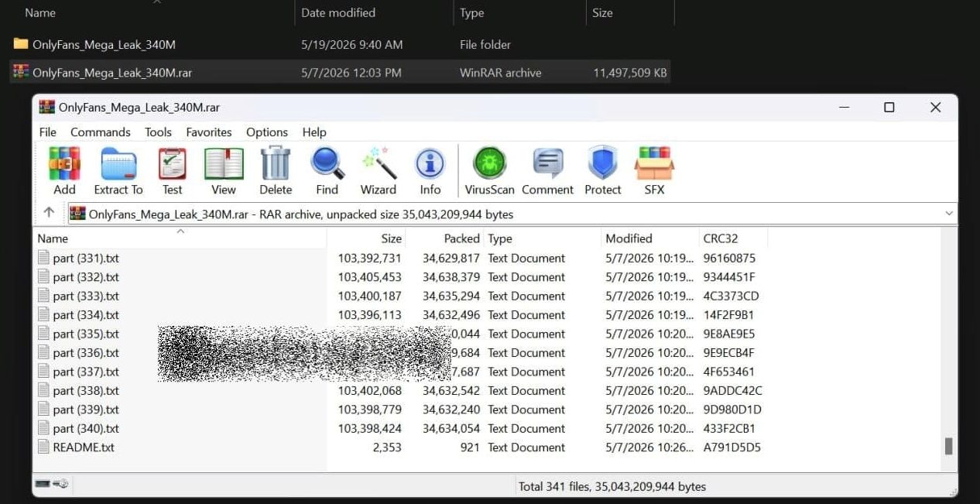Select OnlyFans_Mega_Leak_340M.rar file name in Explorer

112,73
